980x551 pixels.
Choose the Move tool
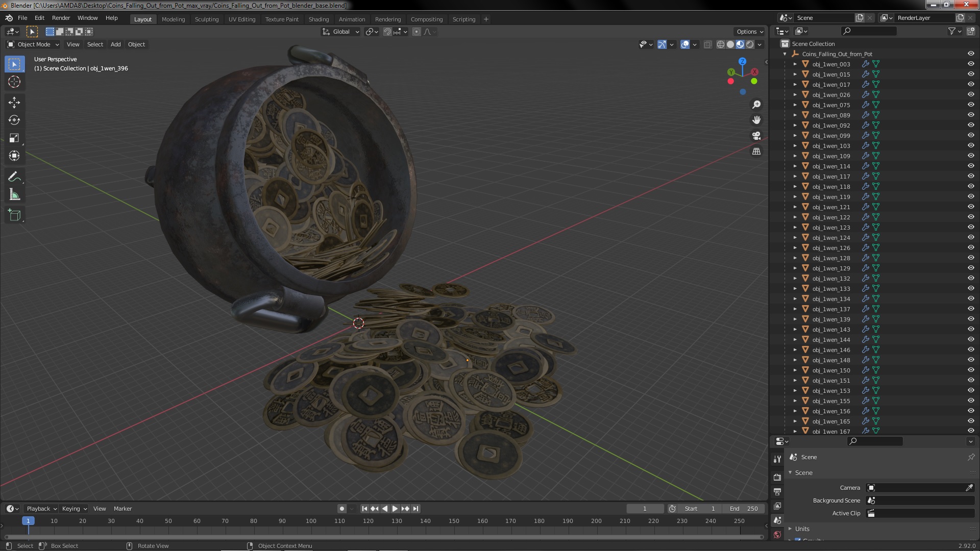click(x=14, y=103)
